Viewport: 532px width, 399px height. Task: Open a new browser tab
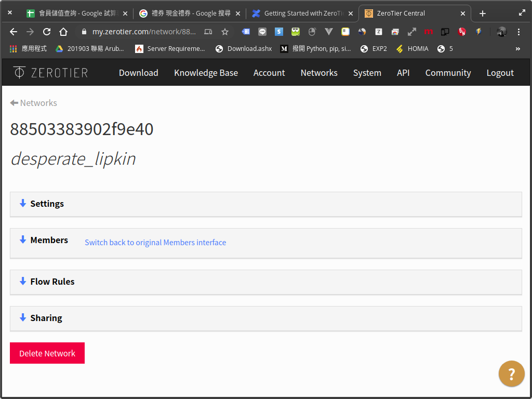click(x=483, y=14)
